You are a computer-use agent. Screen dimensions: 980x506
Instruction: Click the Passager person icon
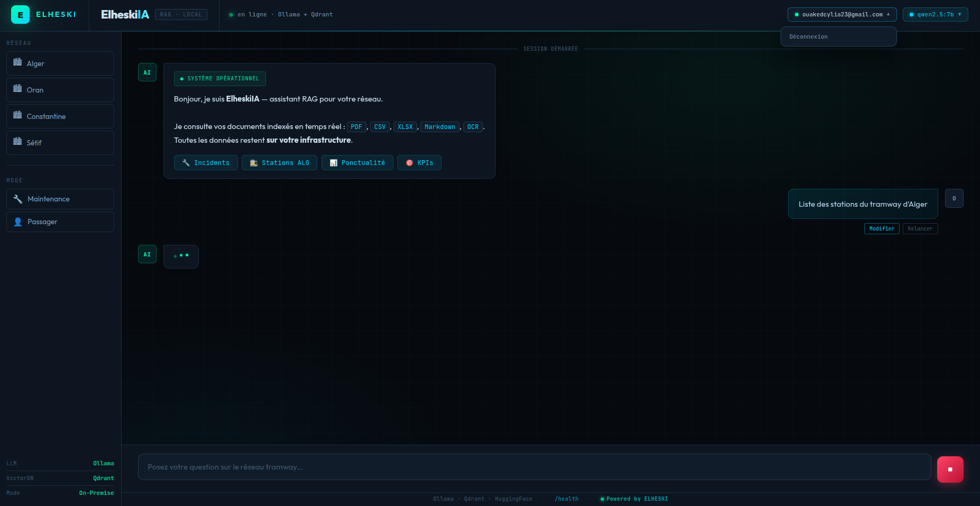pos(18,222)
